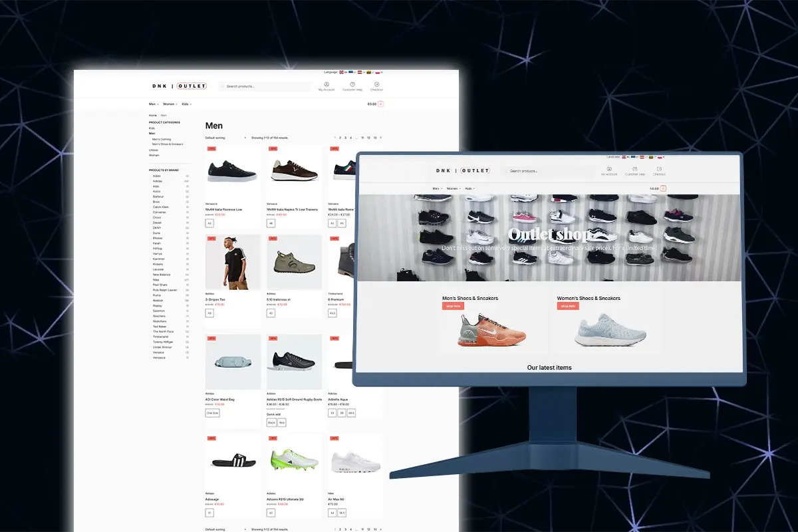This screenshot has width=798, height=532.
Task: Filter by New Balance brand in sidebar
Action: [x=162, y=275]
